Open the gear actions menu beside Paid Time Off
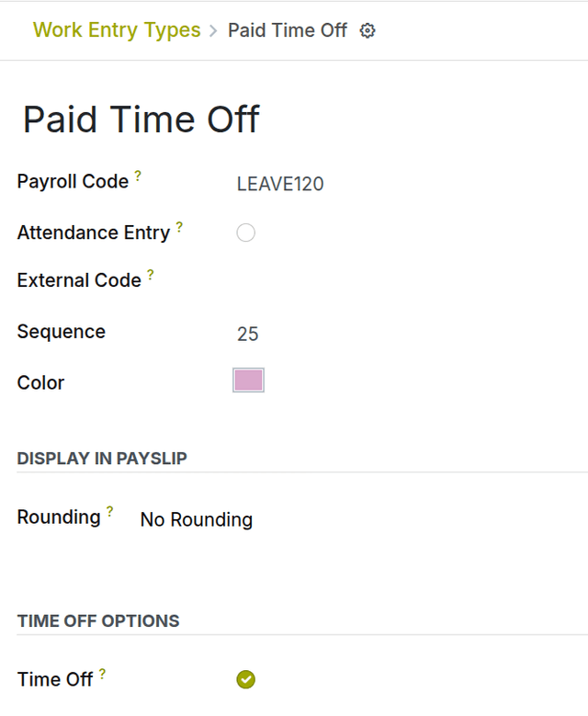 367,30
